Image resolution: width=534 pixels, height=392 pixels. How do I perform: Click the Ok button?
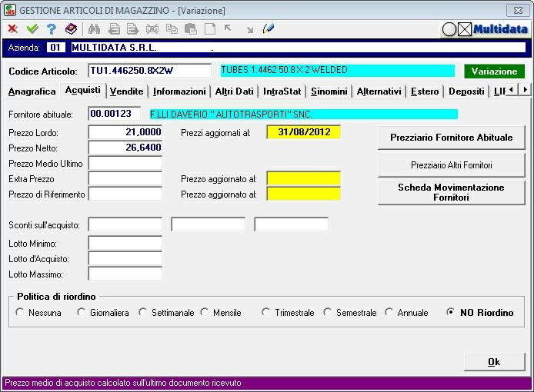point(494,362)
